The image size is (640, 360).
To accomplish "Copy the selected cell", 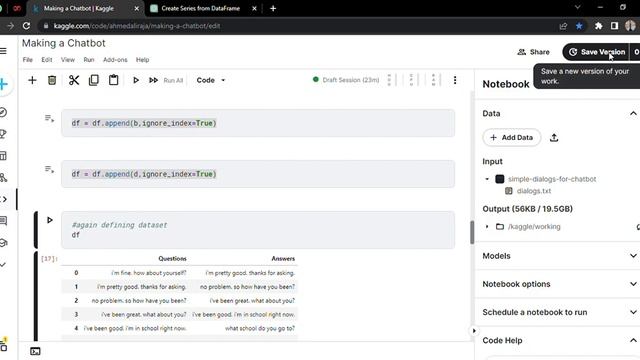I will 94,80.
